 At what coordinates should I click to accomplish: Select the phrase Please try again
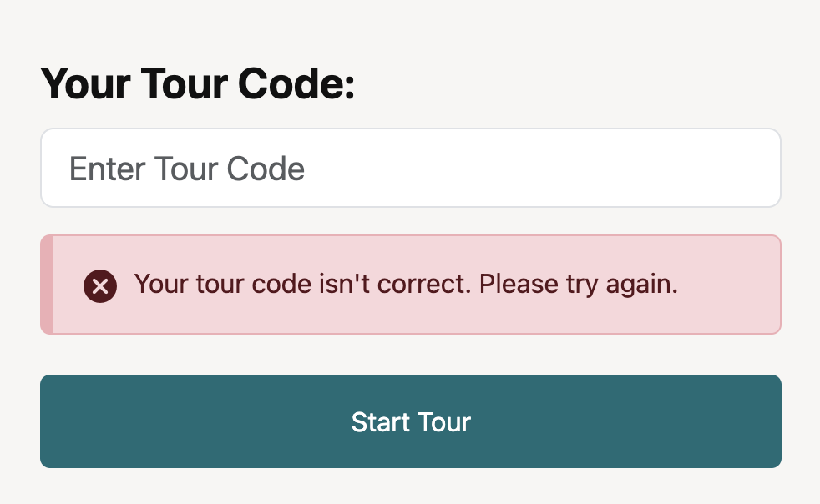click(x=579, y=284)
